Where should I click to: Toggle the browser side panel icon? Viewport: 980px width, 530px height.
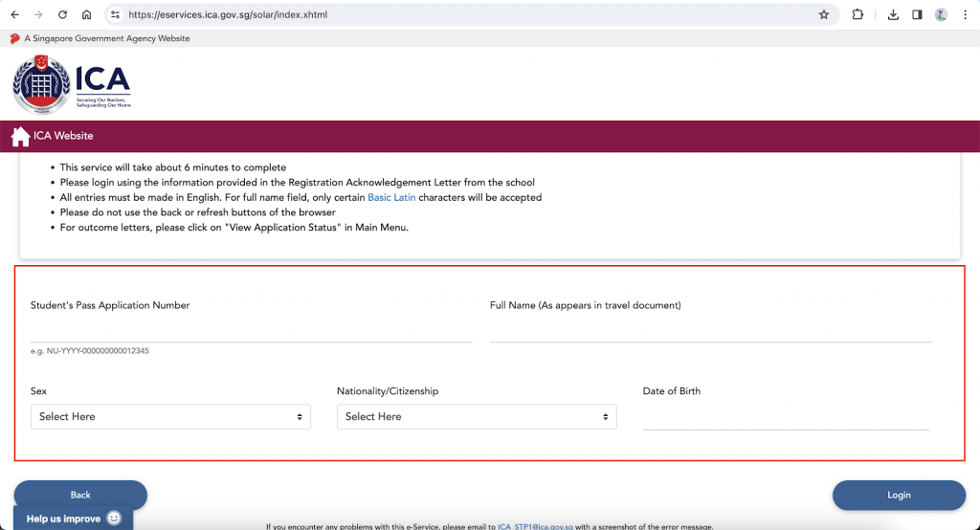tap(917, 15)
